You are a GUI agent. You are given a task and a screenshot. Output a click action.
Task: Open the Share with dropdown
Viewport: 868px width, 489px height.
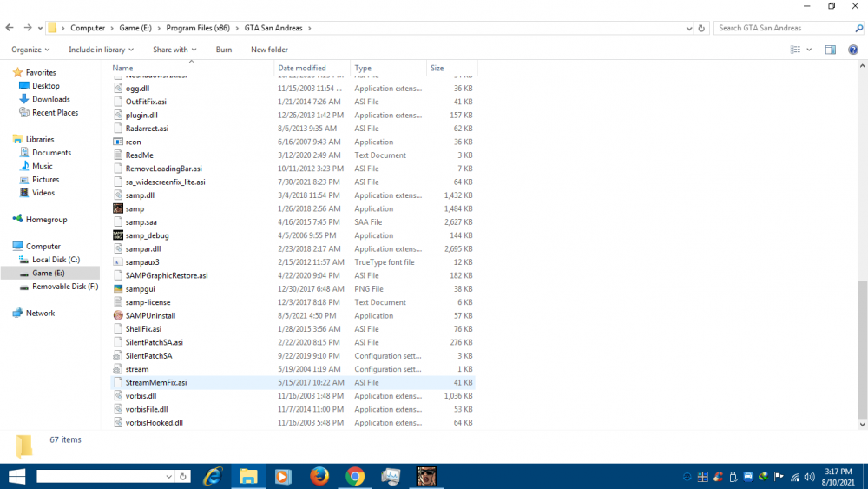(x=174, y=50)
